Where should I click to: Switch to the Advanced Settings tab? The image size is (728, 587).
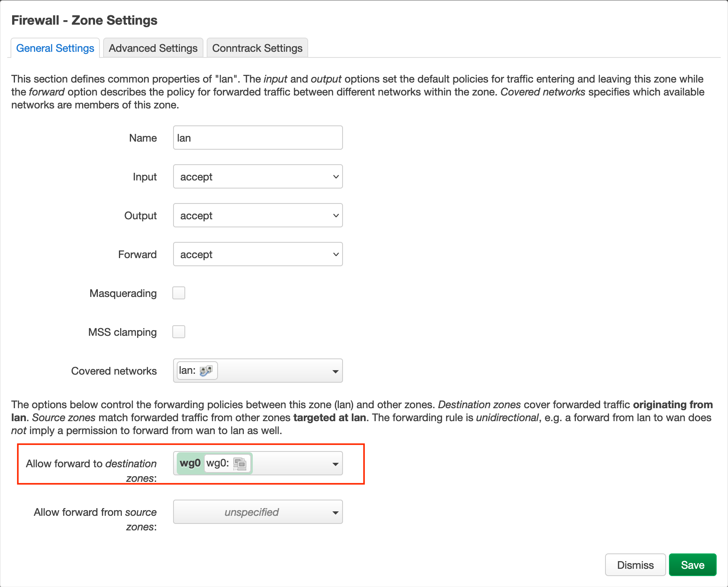pos(153,48)
